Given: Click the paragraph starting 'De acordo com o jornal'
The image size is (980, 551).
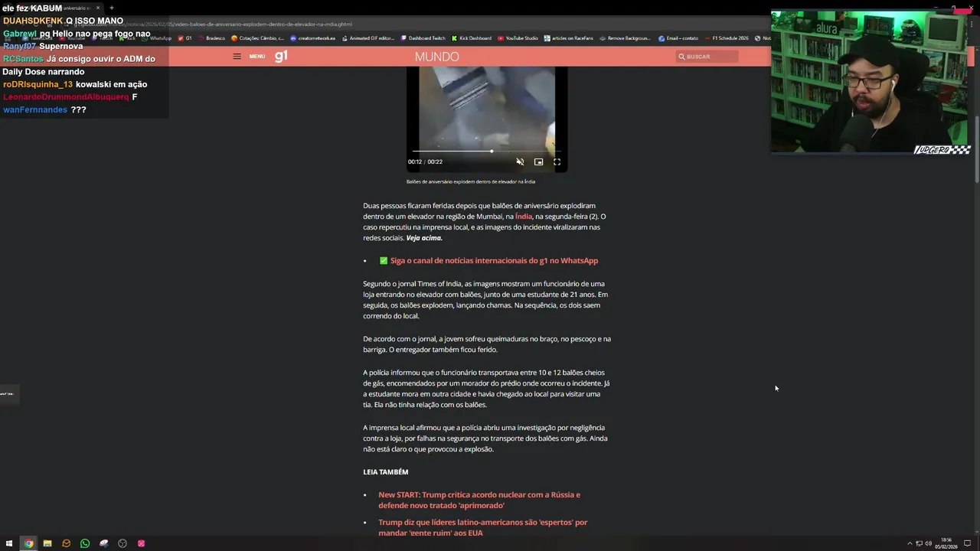Looking at the screenshot, I should [487, 344].
